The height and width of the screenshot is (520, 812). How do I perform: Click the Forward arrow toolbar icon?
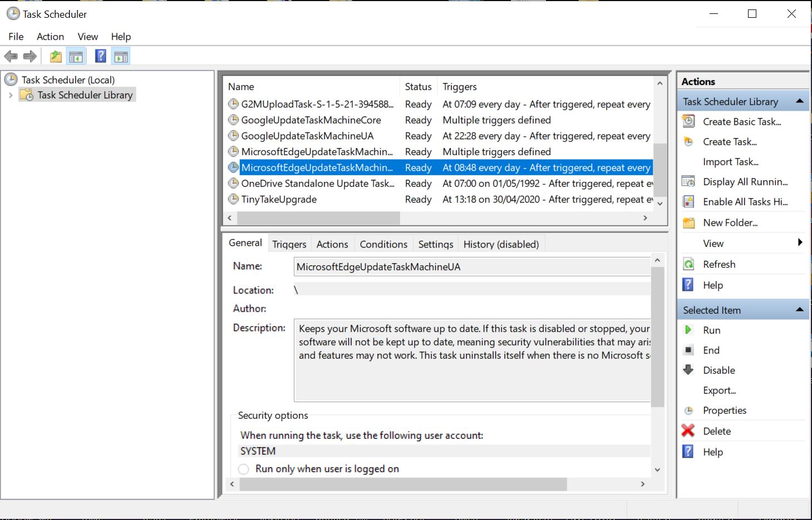click(30, 56)
